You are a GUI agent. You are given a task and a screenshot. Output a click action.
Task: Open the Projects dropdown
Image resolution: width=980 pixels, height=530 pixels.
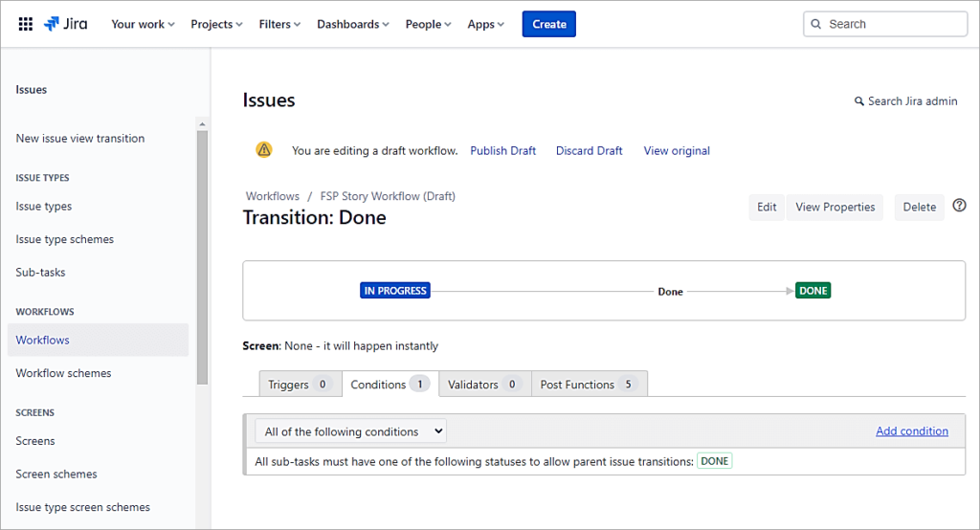tap(216, 24)
